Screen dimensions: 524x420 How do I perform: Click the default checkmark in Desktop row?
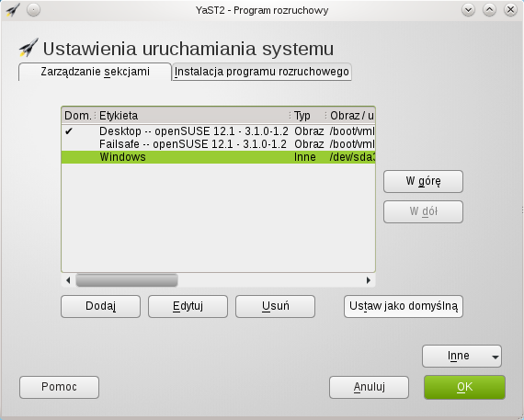69,131
